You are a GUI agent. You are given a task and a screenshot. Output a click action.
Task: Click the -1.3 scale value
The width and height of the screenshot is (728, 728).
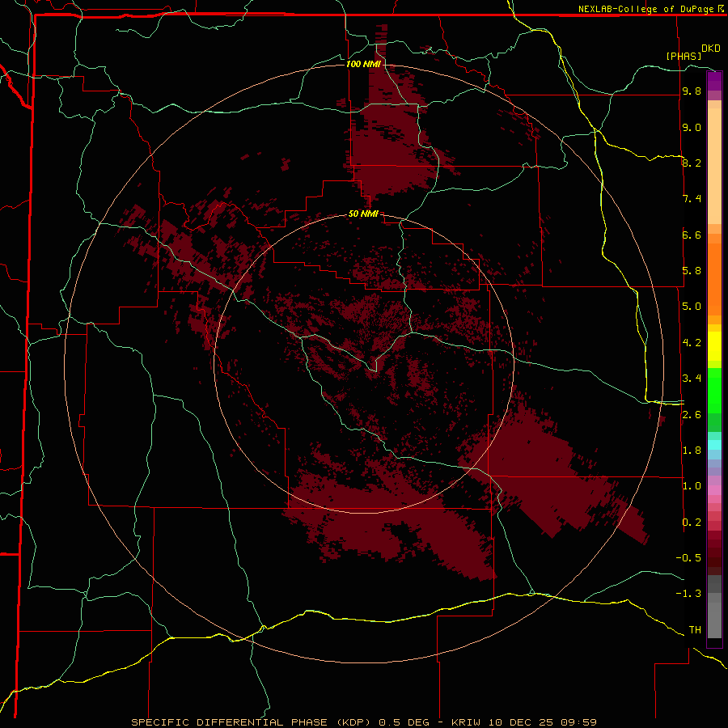click(x=688, y=594)
